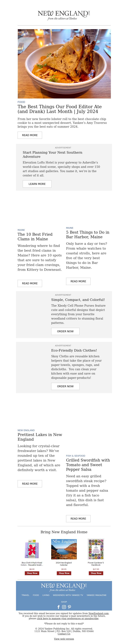This screenshot has height=644, width=128.
Task: Open the Facebook icon in footer
Action: [x=58, y=607]
